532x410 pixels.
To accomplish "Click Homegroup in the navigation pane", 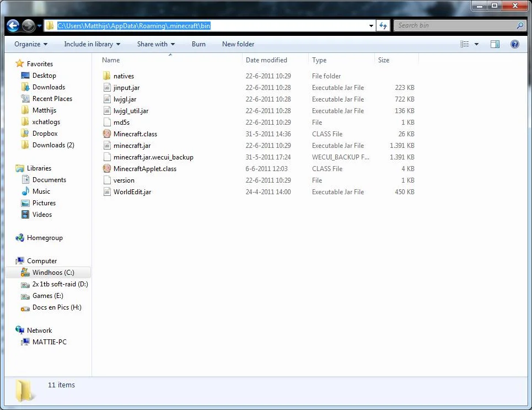I will click(x=45, y=238).
